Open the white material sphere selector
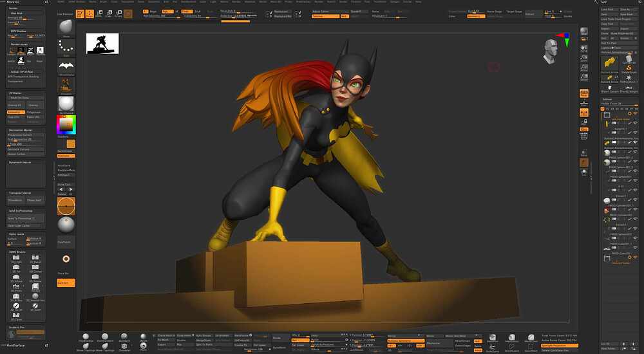 66,104
